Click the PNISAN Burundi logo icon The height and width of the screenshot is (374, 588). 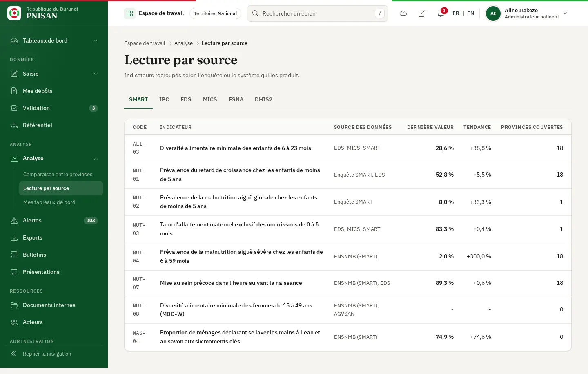[14, 13]
